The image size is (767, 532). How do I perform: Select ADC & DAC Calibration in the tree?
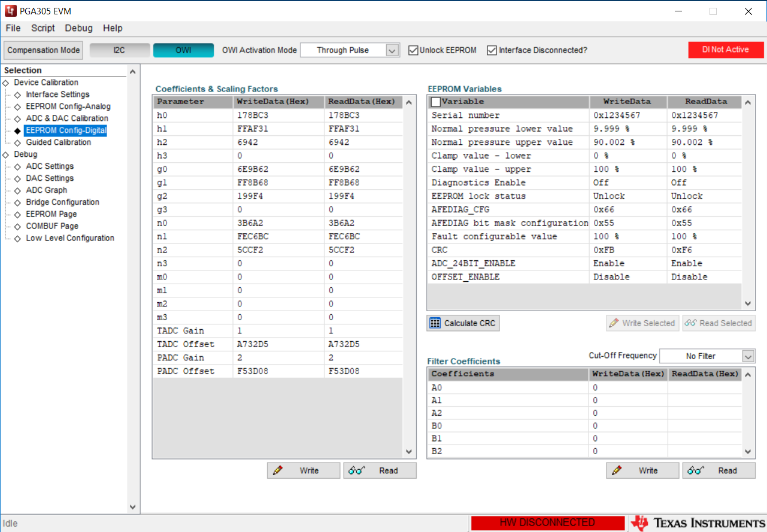(67, 118)
